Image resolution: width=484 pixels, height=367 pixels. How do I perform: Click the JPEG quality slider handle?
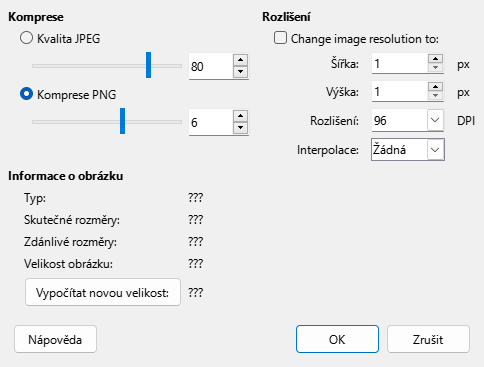point(149,65)
